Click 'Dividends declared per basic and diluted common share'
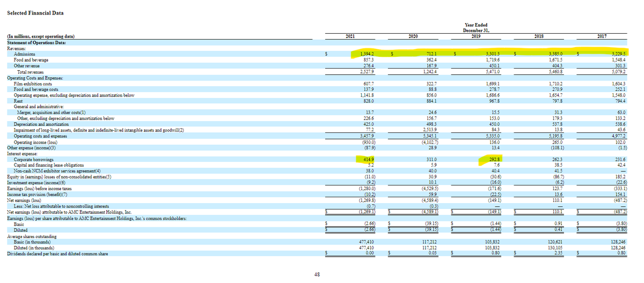 (57, 253)
